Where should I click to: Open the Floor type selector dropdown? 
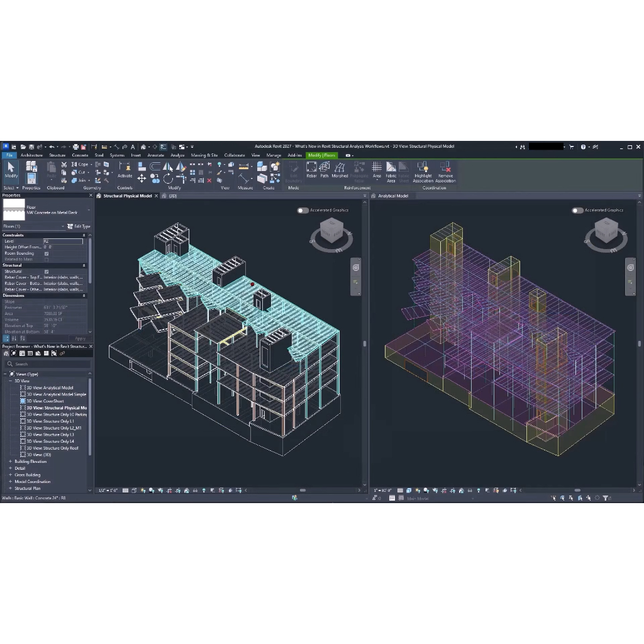point(89,210)
